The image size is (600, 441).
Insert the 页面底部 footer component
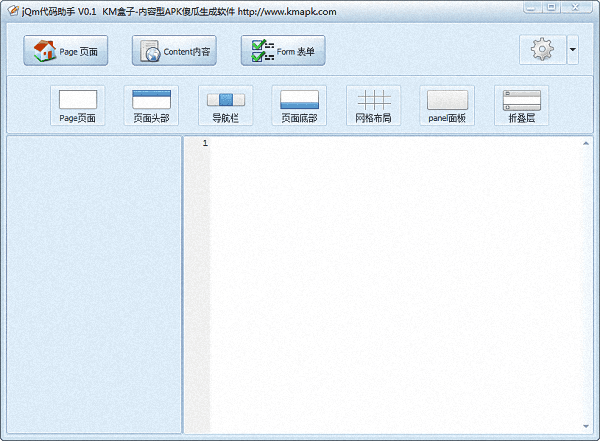tap(299, 105)
